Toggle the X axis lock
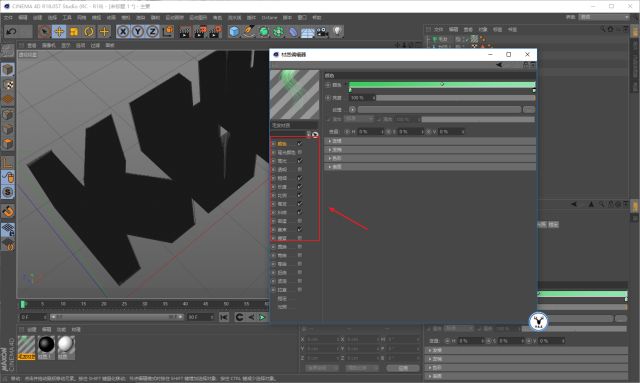The image size is (640, 383). pyautogui.click(x=123, y=31)
